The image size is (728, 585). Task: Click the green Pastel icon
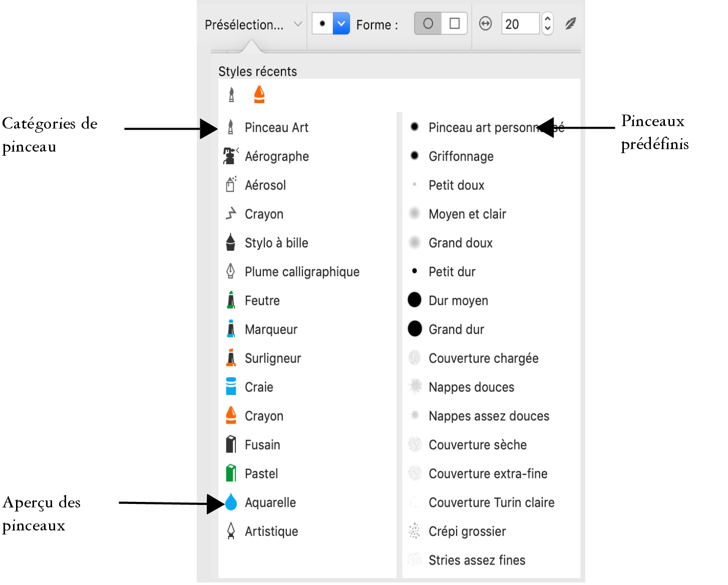click(x=231, y=473)
